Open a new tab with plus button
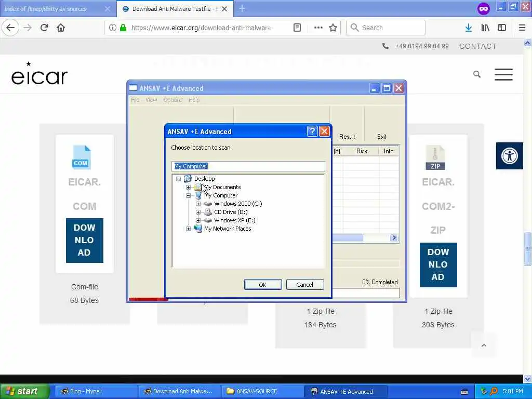 coord(242,8)
